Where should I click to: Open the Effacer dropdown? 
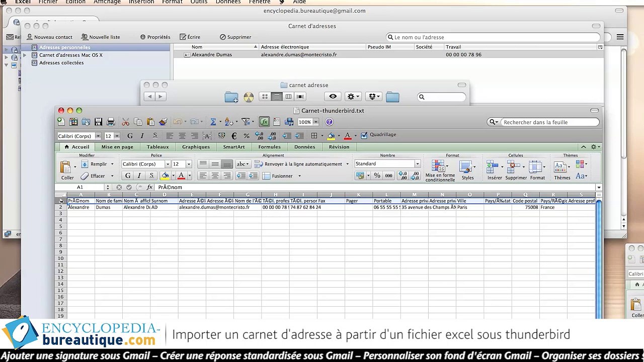(x=112, y=176)
